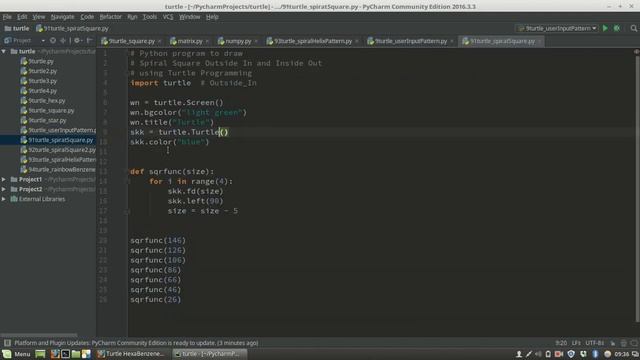Toggle tool window buttons in status bar corner
Viewport: 640px width, 360px height.
(7, 343)
